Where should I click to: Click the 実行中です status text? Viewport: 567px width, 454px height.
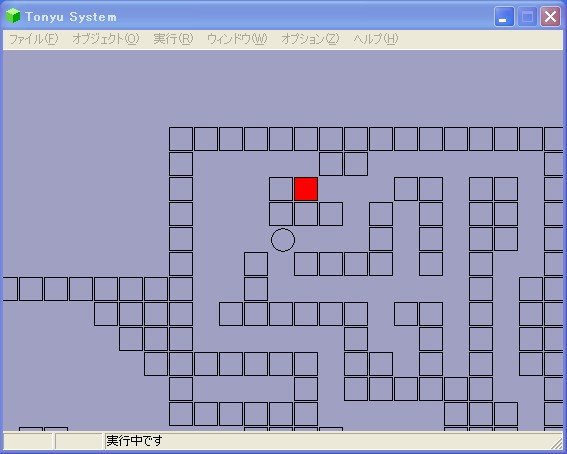(x=134, y=441)
